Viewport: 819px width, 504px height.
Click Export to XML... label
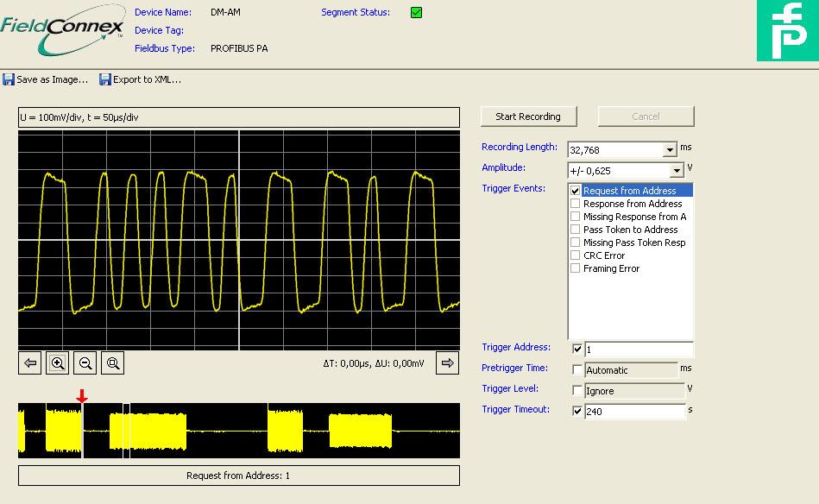(x=148, y=79)
